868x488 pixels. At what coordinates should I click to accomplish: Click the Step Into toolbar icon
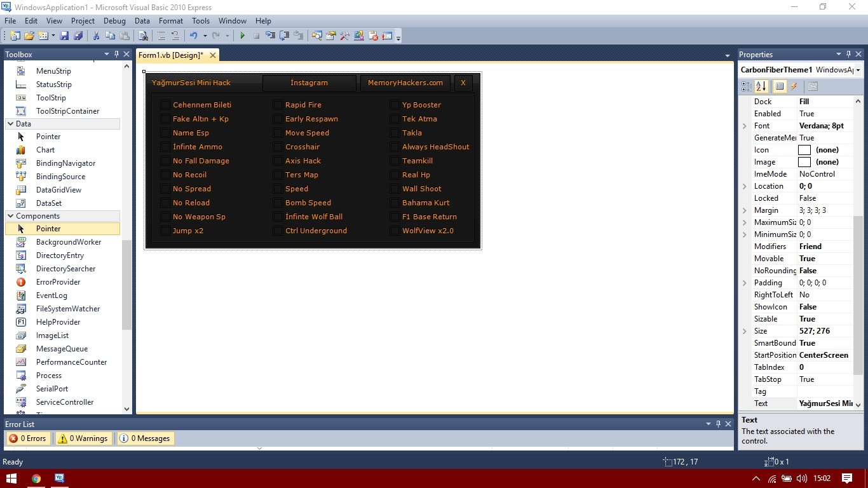pyautogui.click(x=270, y=36)
